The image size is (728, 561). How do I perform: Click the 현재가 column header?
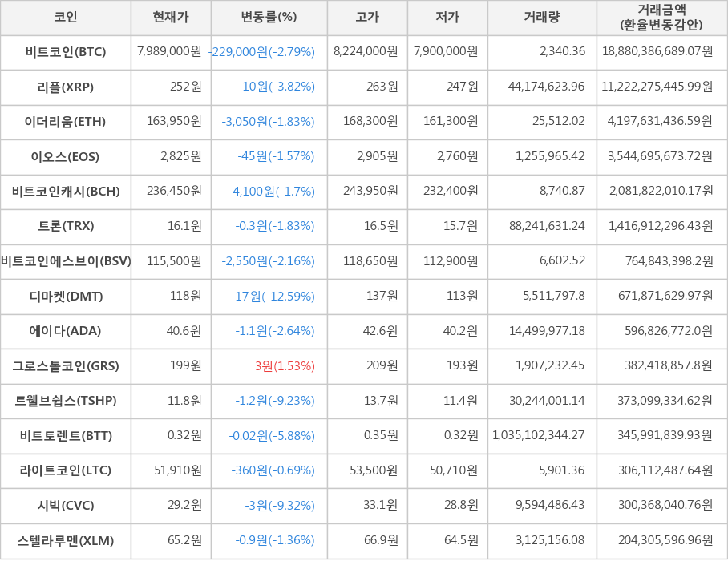[171, 17]
